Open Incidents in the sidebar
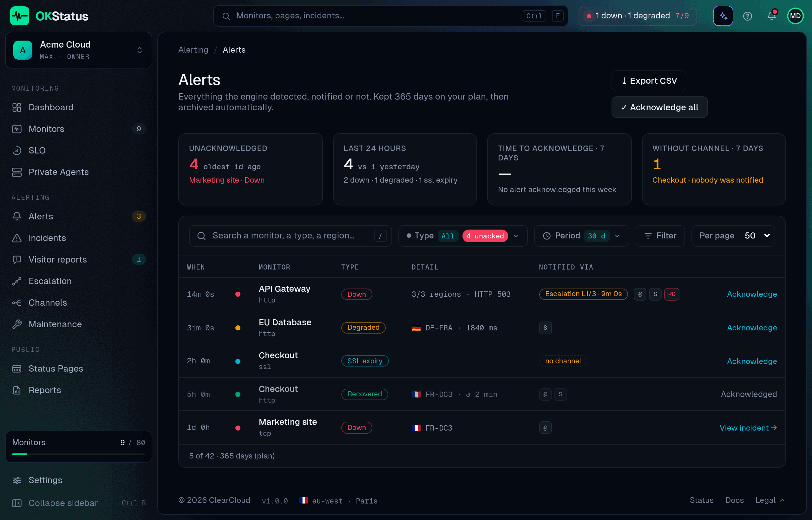The height and width of the screenshot is (520, 812). point(79,238)
